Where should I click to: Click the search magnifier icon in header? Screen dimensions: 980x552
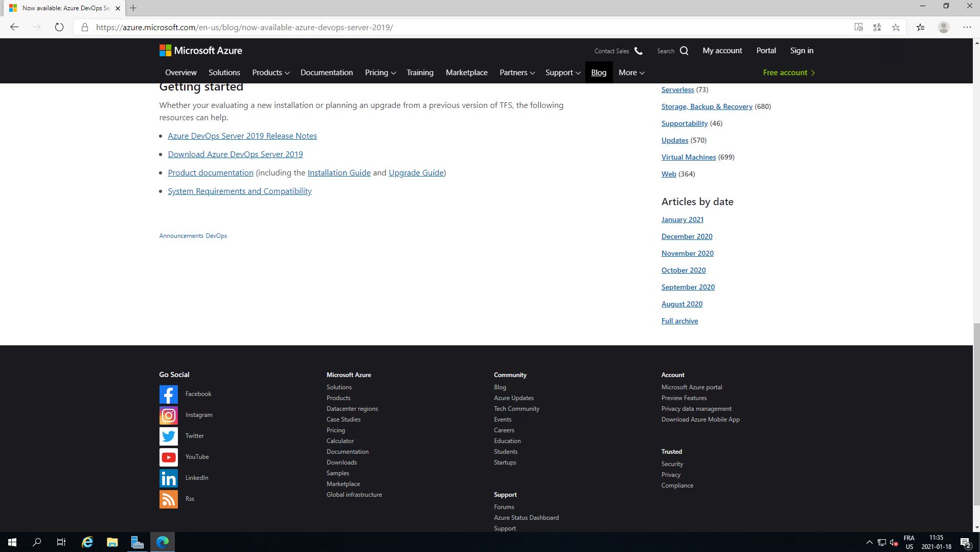coord(684,51)
